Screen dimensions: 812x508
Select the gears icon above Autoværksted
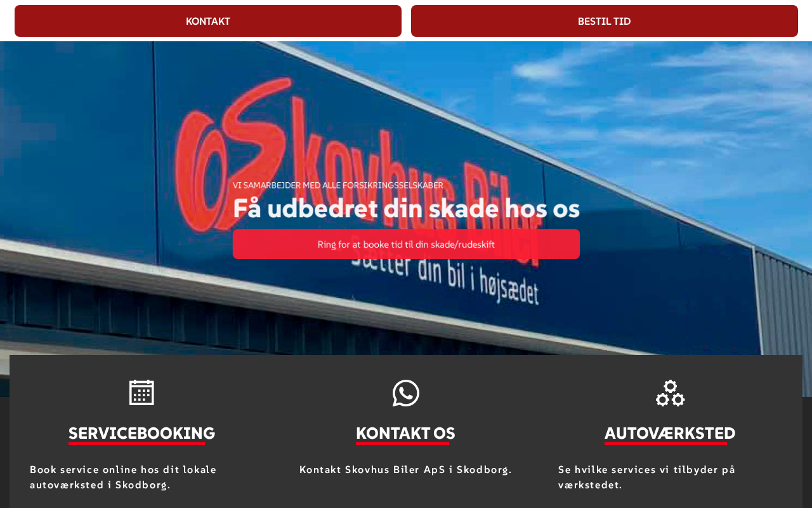click(670, 393)
